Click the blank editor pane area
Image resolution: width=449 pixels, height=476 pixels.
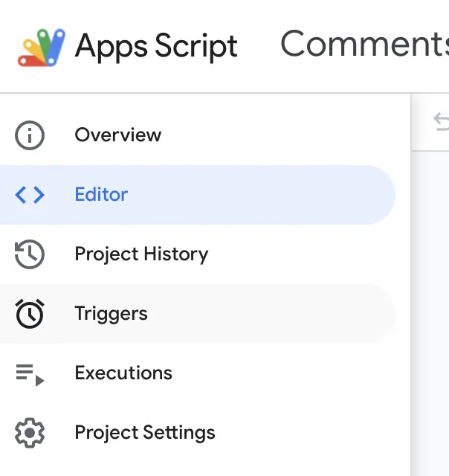point(431,312)
